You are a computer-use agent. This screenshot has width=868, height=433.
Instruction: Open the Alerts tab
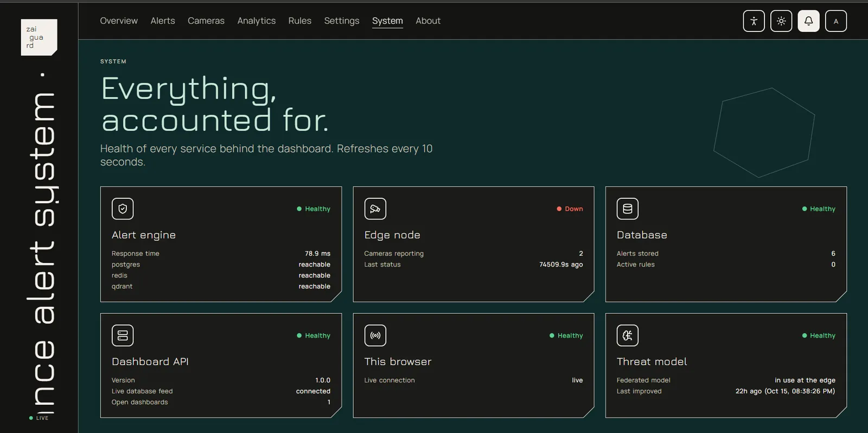click(163, 21)
